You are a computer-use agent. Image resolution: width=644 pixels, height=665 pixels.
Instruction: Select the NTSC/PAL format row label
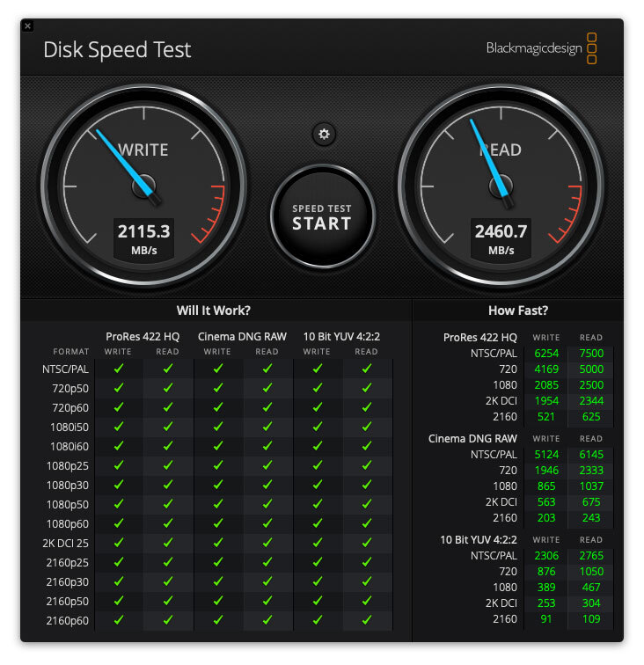click(x=65, y=369)
